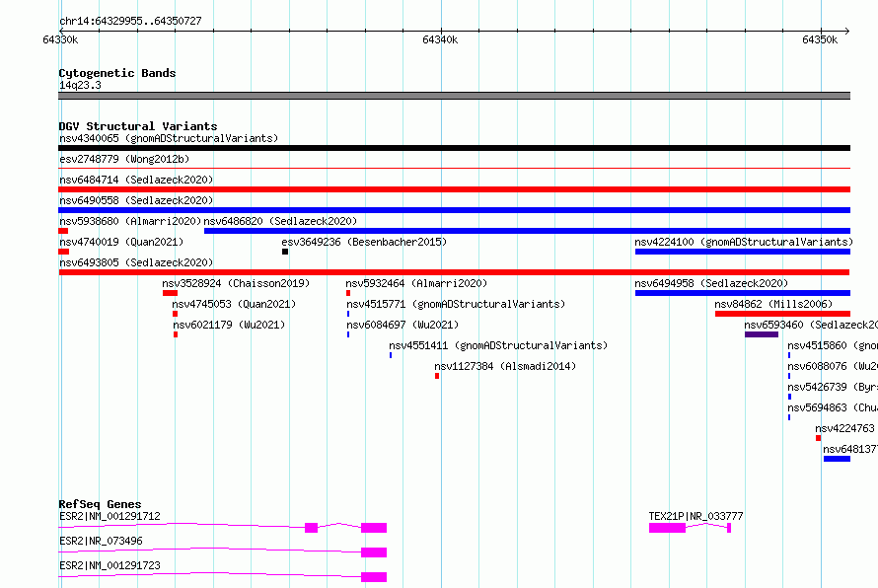Open the ESR2|NM_001291723 gene label
This screenshot has width=878, height=588.
(x=110, y=565)
